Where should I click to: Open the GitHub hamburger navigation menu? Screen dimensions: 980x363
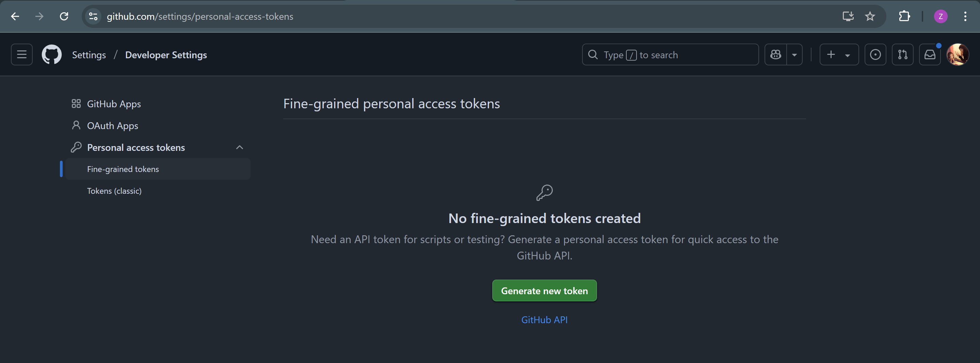(x=22, y=55)
